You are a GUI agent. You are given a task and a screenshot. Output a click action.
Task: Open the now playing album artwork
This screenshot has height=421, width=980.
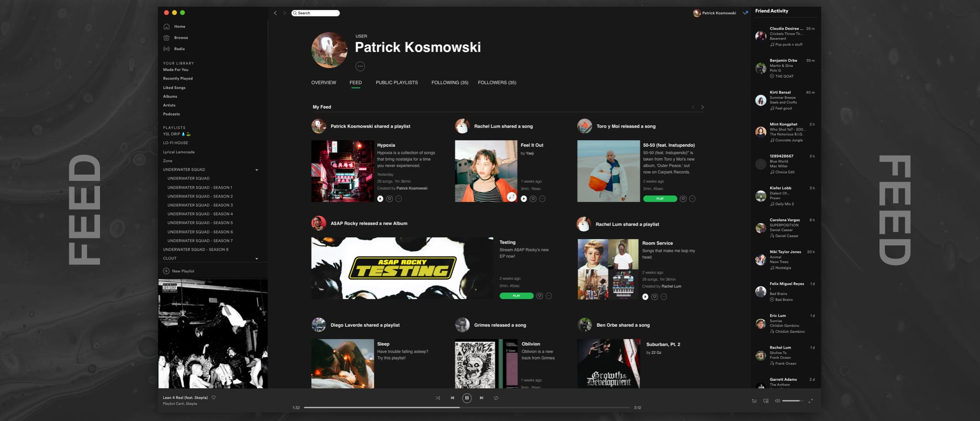pos(213,334)
